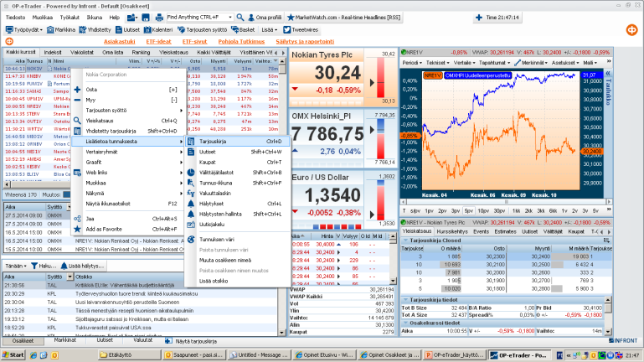Open the Työpöydät dropdown
This screenshot has width=644, height=362.
tap(23, 29)
